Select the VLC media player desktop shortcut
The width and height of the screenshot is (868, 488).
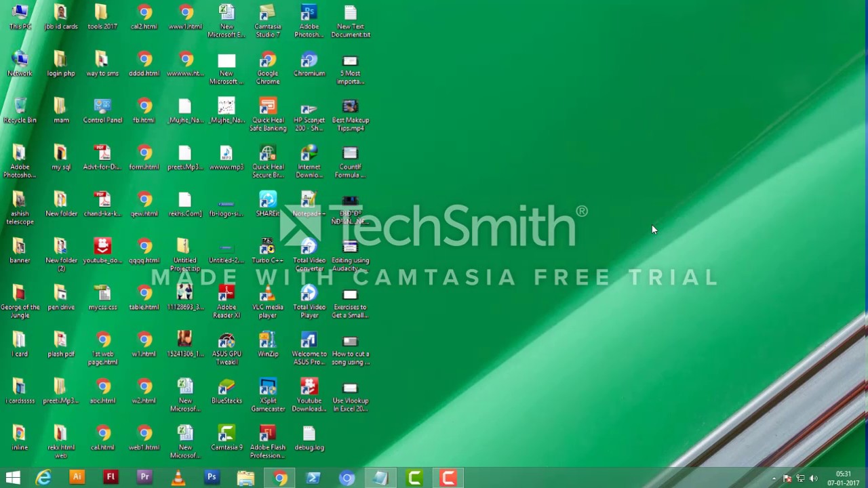click(268, 302)
